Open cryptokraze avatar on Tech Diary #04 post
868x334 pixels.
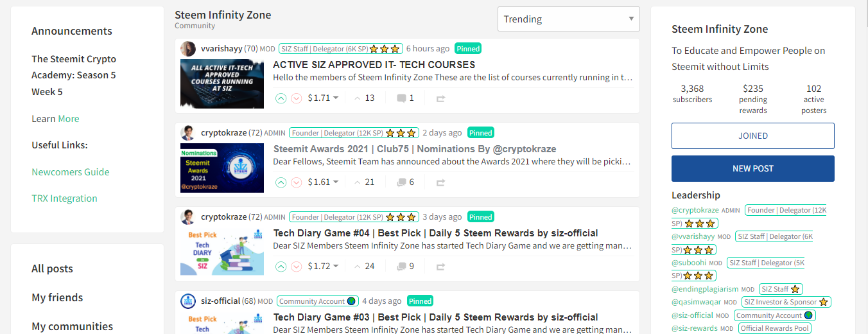pyautogui.click(x=188, y=217)
